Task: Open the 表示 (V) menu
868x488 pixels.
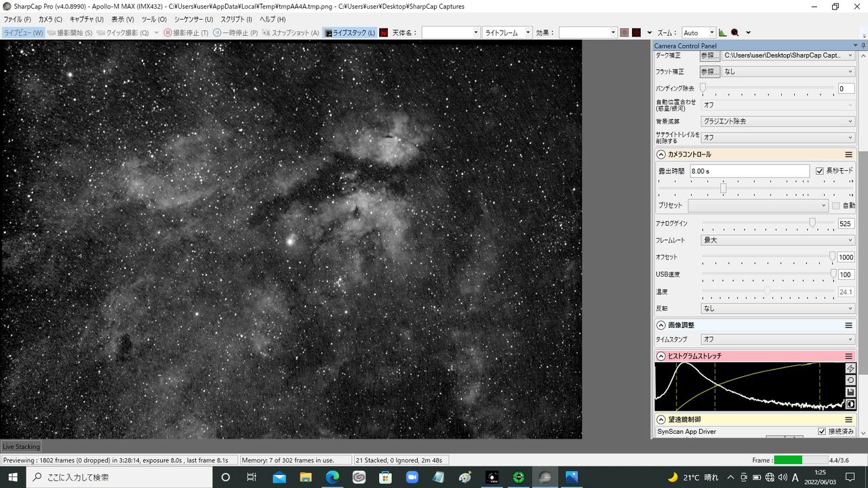Action: (x=123, y=20)
